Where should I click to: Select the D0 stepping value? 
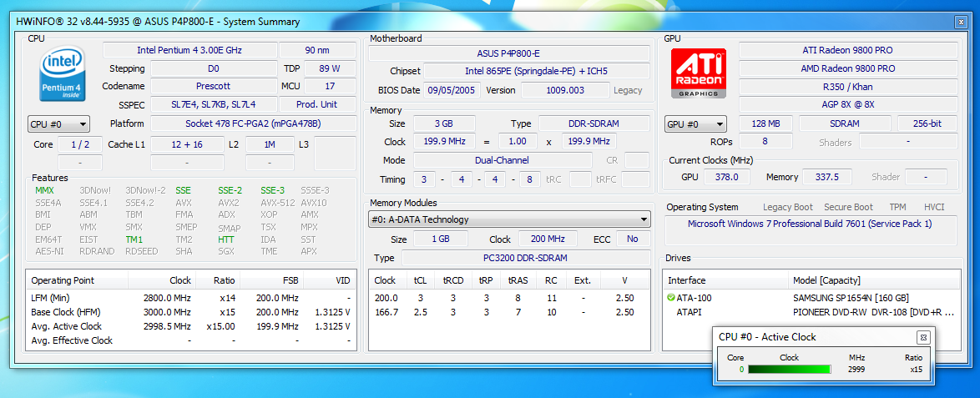point(213,68)
